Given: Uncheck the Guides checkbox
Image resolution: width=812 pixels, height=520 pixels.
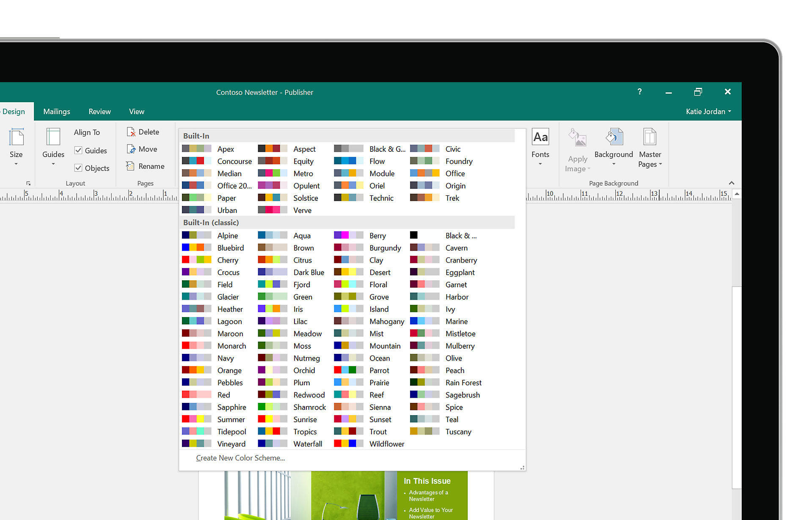Looking at the screenshot, I should (78, 151).
